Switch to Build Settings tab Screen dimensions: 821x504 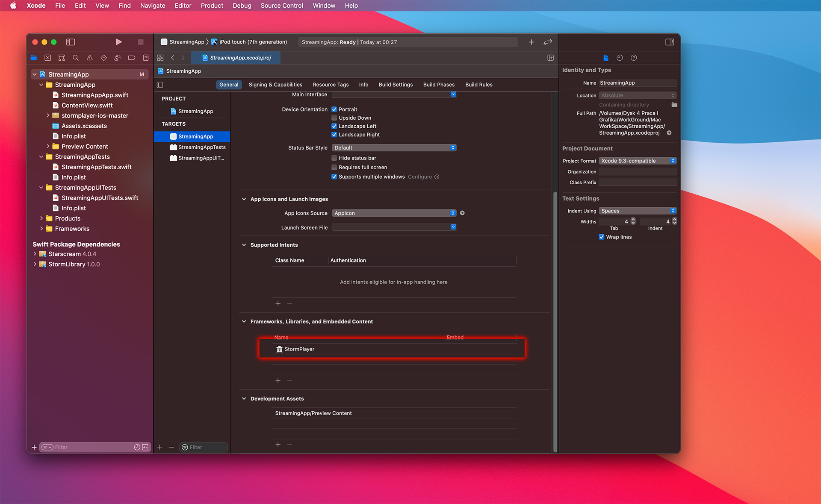click(x=396, y=85)
